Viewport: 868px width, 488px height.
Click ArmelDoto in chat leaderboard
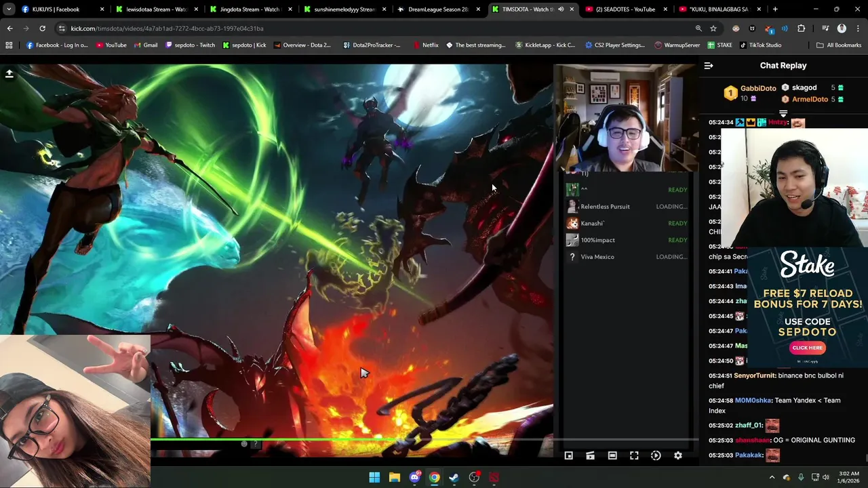[810, 99]
